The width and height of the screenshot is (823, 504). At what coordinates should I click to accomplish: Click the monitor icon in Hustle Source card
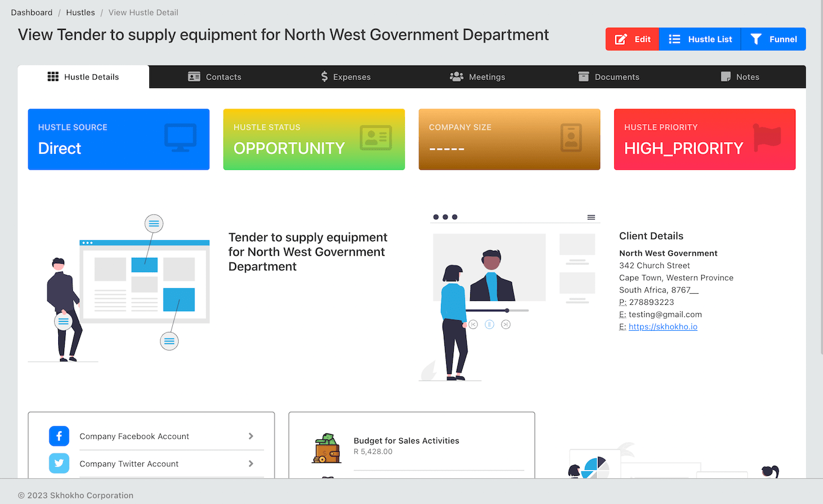click(180, 137)
